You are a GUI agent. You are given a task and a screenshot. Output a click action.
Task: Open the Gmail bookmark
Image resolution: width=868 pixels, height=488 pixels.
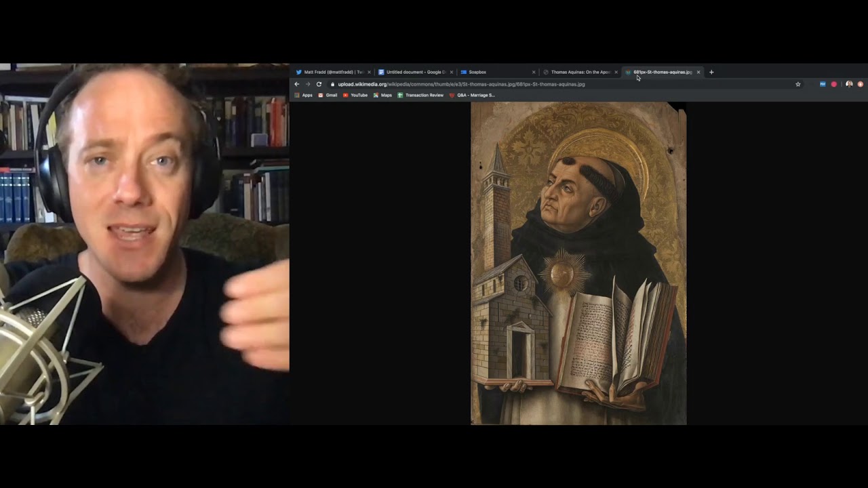[328, 95]
